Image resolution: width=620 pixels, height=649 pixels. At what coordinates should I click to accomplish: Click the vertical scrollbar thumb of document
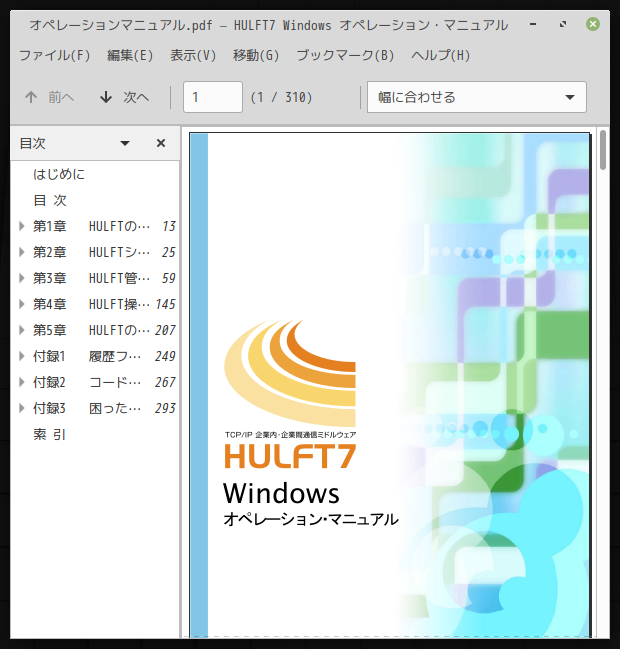(603, 150)
